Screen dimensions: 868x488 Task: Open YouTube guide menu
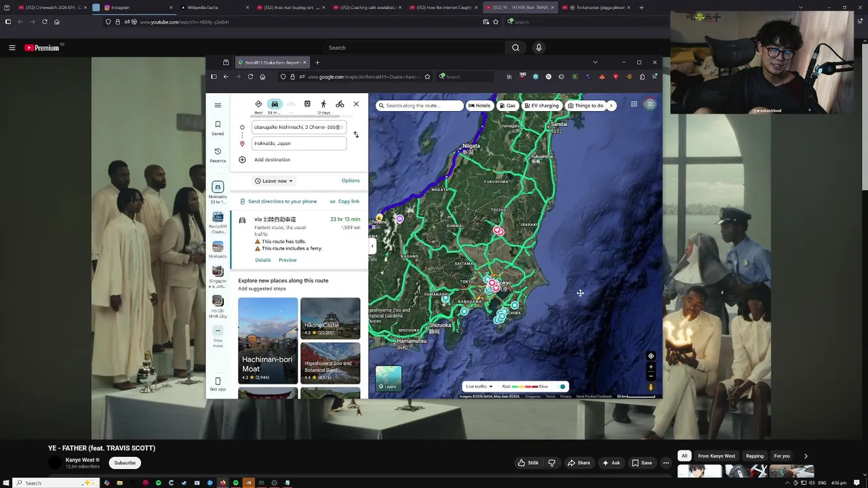12,47
